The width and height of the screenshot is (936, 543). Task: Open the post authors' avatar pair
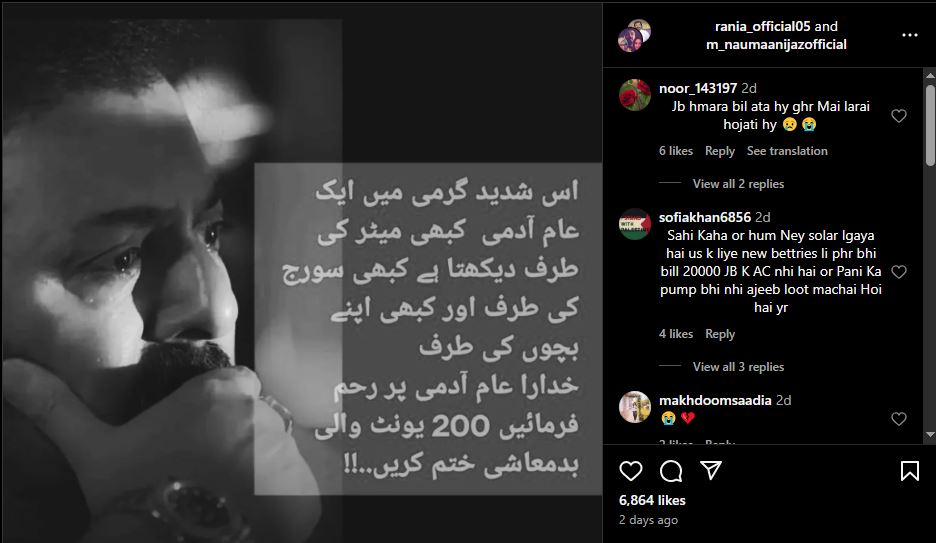[x=634, y=35]
